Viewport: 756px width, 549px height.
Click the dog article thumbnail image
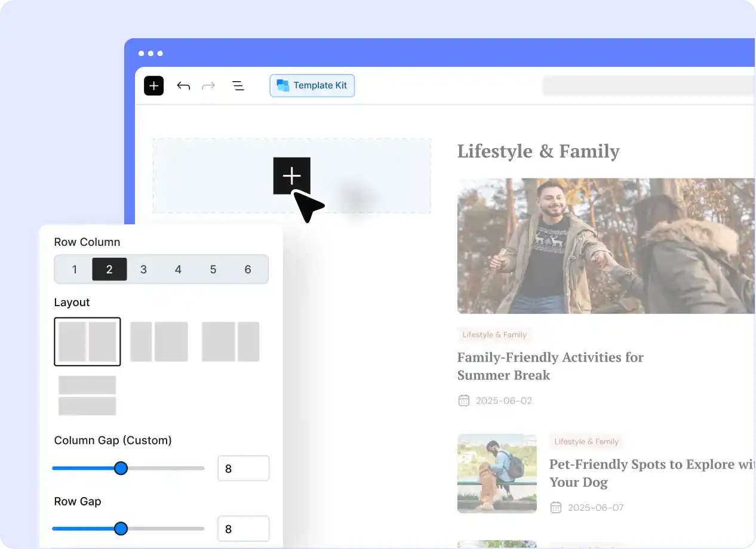(497, 473)
